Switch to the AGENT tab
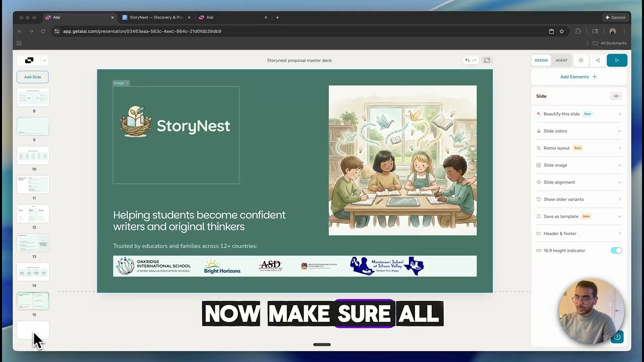The image size is (644, 362). pos(561,60)
